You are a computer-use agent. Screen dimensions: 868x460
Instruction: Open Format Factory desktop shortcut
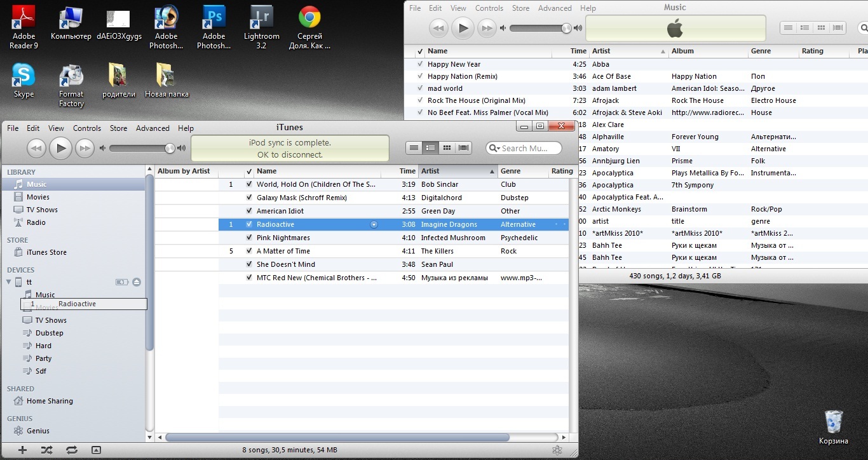click(71, 85)
